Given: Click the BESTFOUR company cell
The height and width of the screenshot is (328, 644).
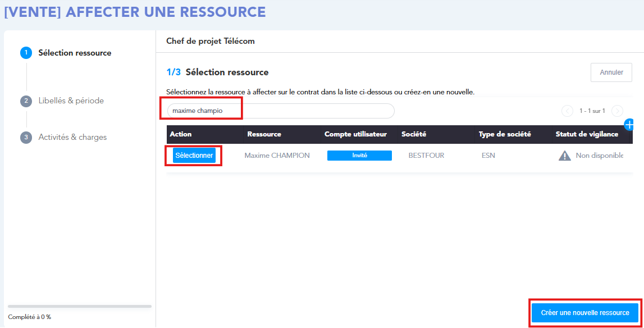Looking at the screenshot, I should [x=426, y=156].
